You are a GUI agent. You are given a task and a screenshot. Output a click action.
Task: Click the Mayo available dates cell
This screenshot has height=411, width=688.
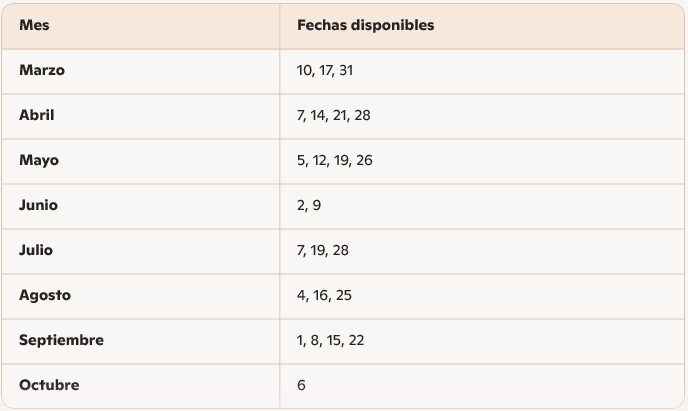pos(334,160)
